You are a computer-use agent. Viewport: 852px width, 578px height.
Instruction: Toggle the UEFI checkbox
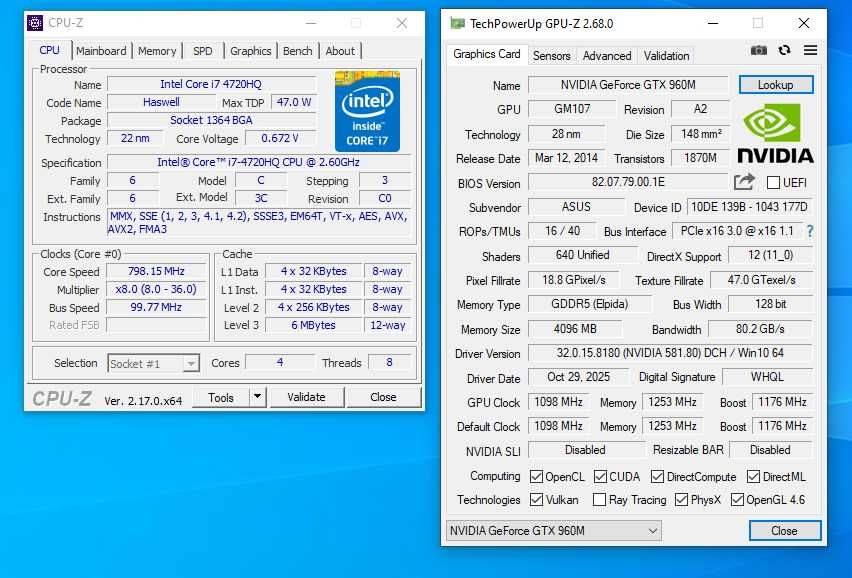(773, 183)
